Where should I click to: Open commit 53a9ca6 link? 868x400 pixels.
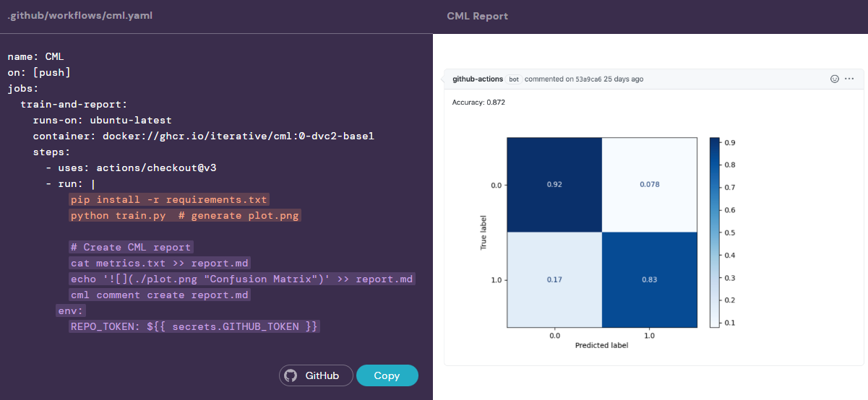(588, 79)
